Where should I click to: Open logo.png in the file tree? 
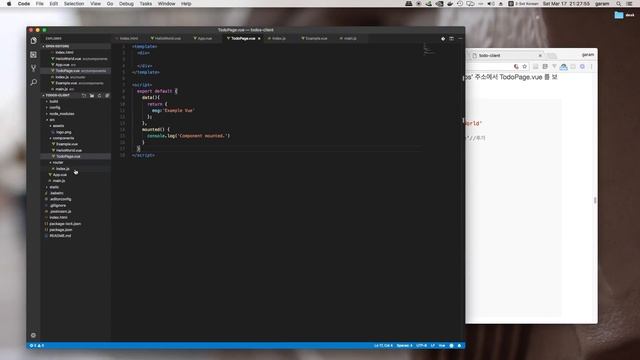pyautogui.click(x=63, y=132)
